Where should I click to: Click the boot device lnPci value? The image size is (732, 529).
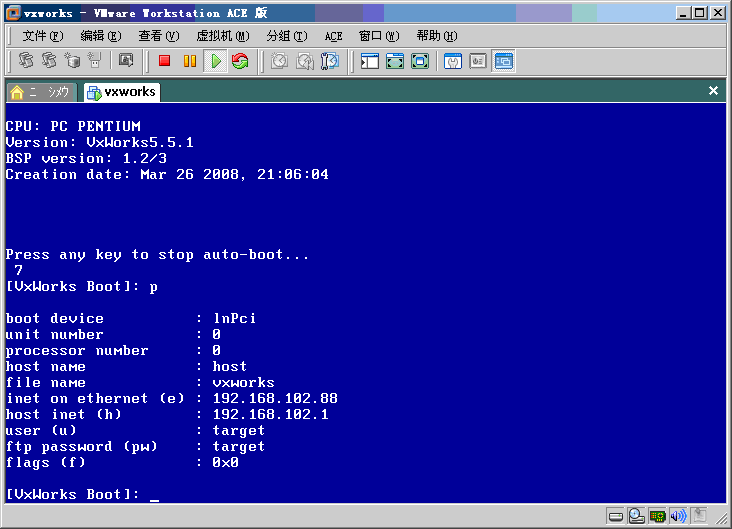coord(234,318)
